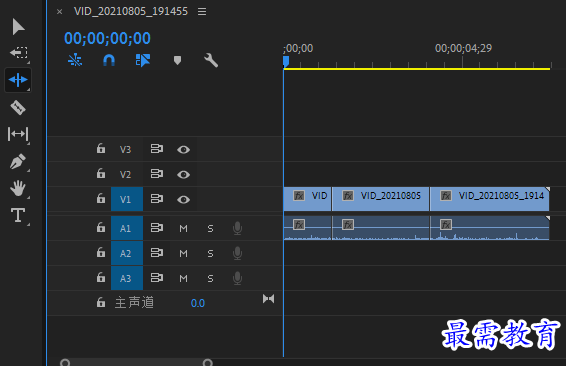Toggle sync lock for V2
The width and height of the screenshot is (566, 366).
[157, 174]
